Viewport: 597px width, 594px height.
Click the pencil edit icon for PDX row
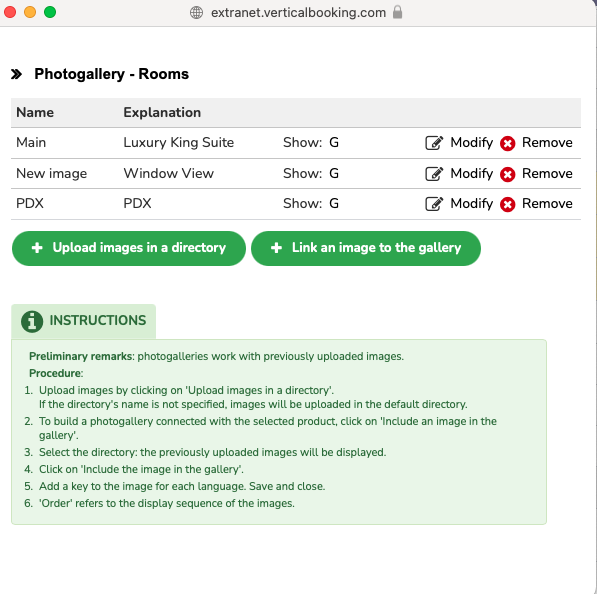tap(434, 204)
